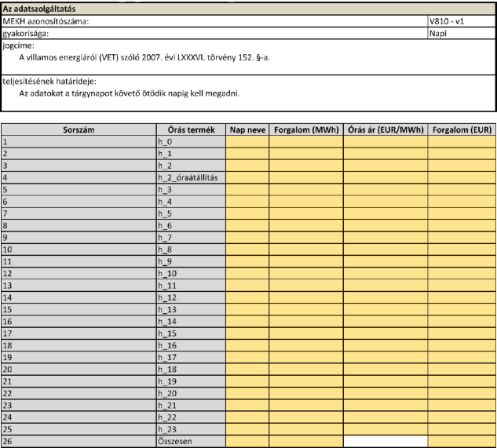Click the 'h_20' product cell
497x448 pixels.
click(x=191, y=394)
